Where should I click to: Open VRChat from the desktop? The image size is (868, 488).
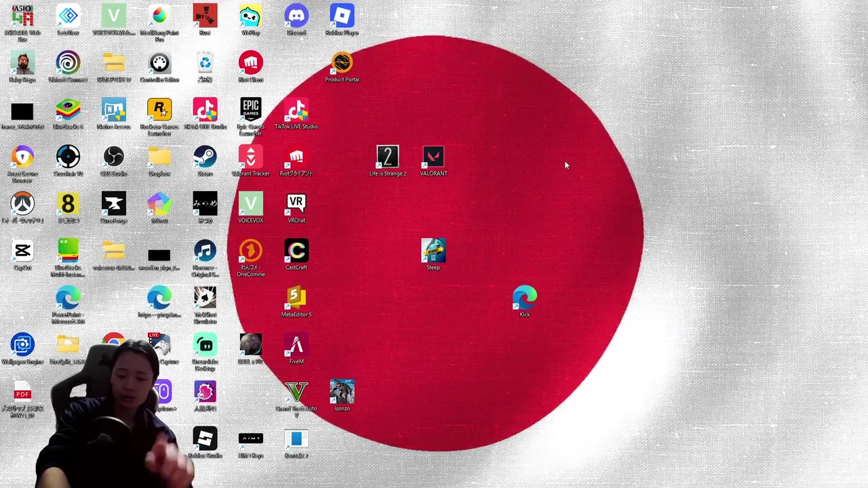point(296,204)
